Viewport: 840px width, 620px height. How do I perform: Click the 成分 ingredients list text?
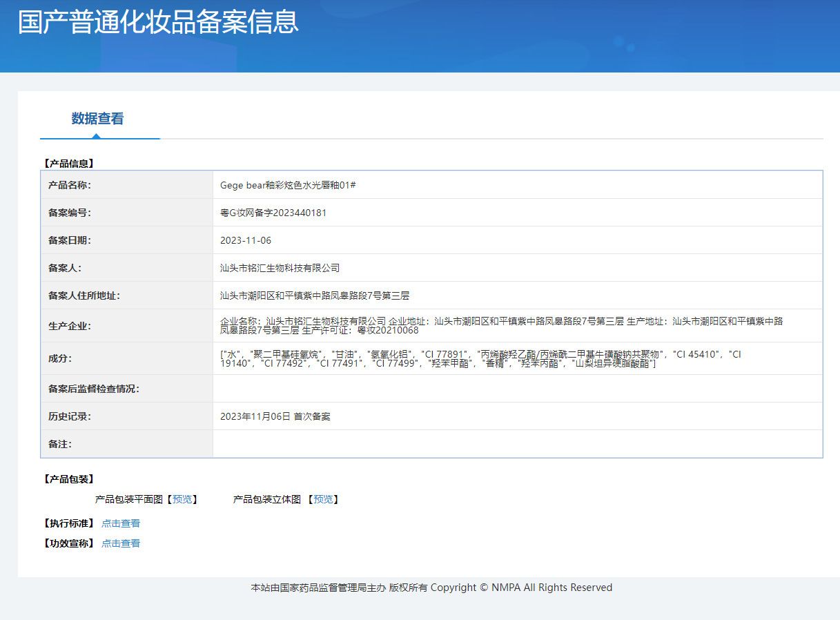pos(480,358)
